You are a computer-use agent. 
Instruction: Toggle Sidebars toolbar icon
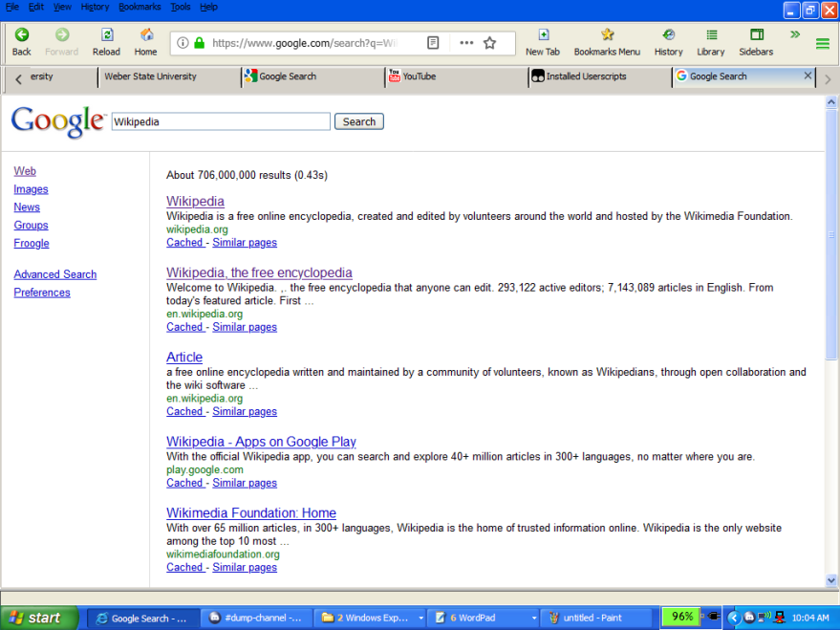click(757, 34)
